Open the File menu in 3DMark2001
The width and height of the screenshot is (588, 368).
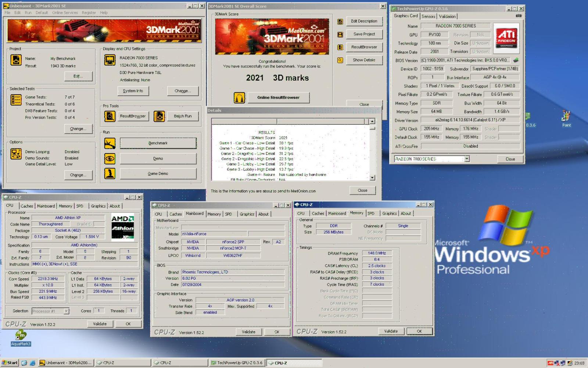point(7,13)
